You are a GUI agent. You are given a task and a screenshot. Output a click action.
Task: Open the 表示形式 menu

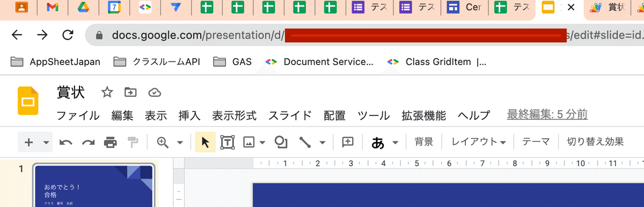(234, 115)
